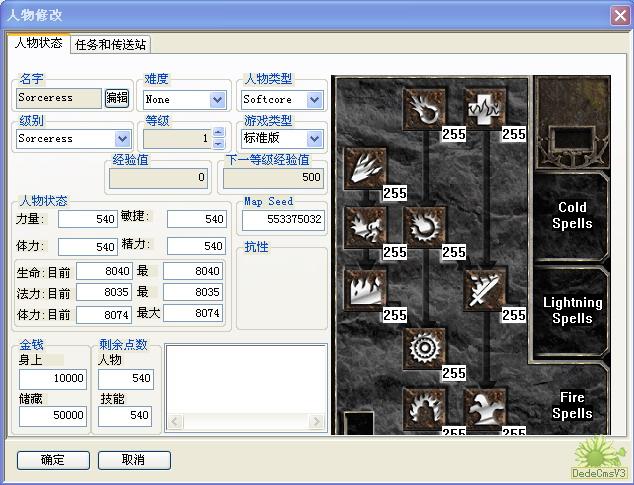Cancel with the 取消 button
Screen dimensions: 634x485
[134, 460]
